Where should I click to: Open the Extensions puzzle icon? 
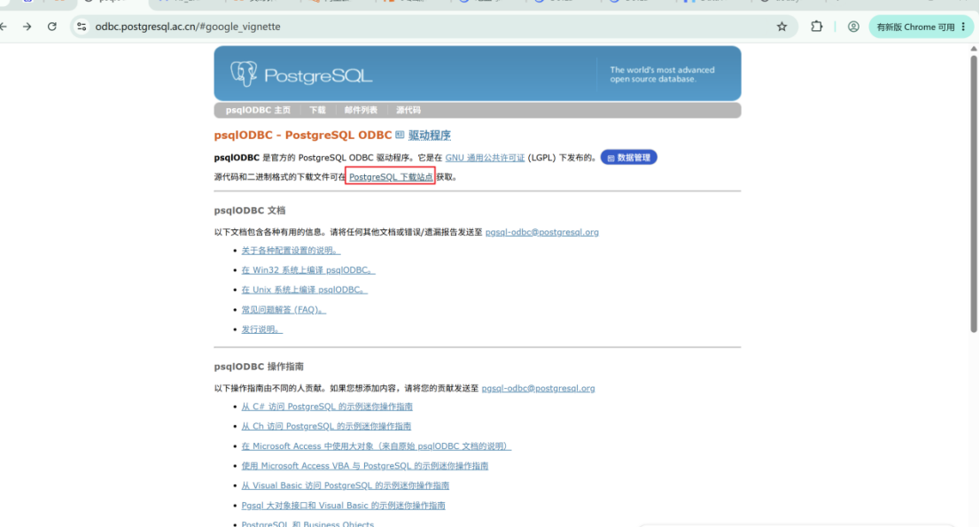[x=816, y=27]
